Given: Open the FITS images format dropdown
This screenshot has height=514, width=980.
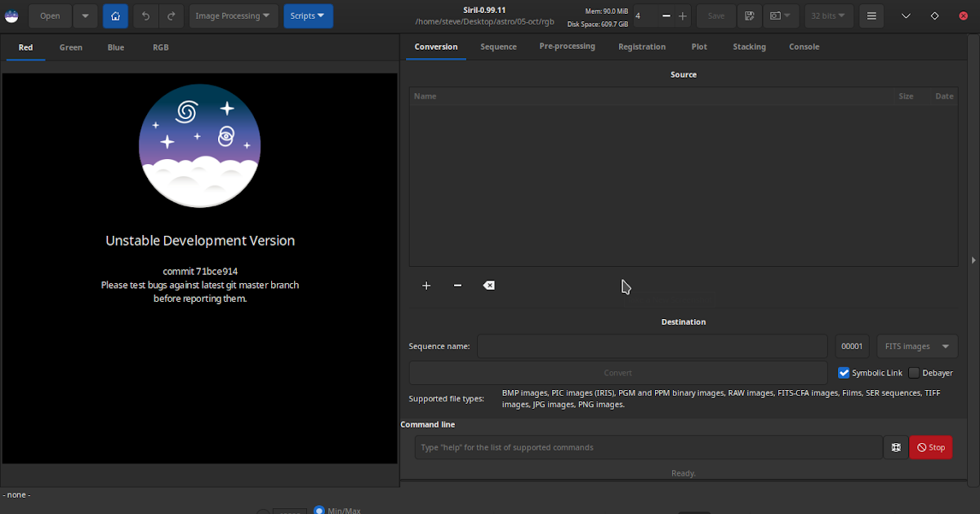Looking at the screenshot, I should [x=917, y=346].
